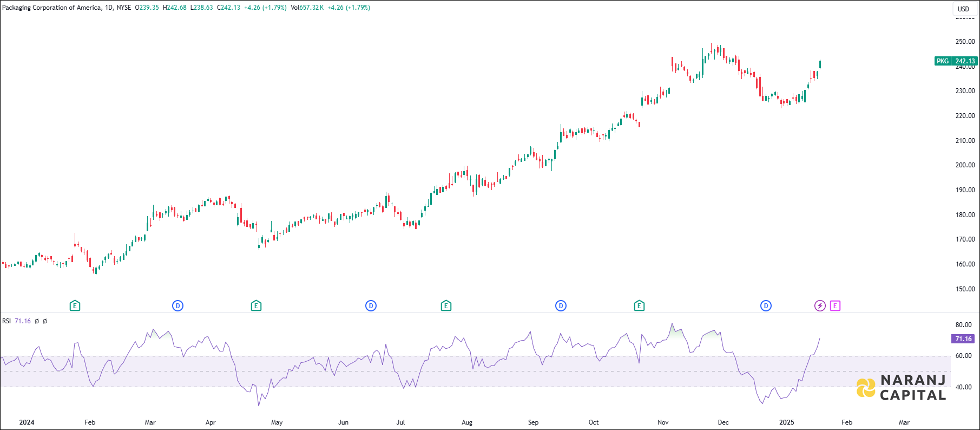
Task: Click the Sep label on time axis
Action: 533,422
